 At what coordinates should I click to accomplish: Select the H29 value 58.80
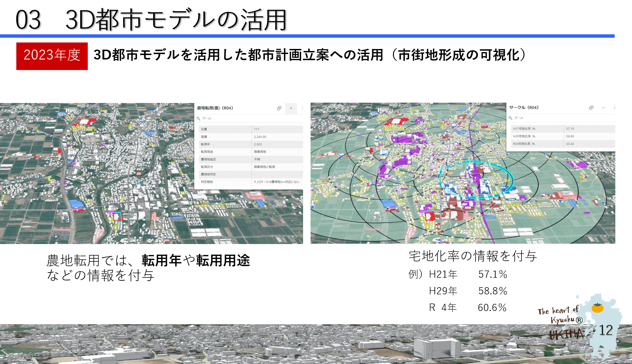(570, 136)
